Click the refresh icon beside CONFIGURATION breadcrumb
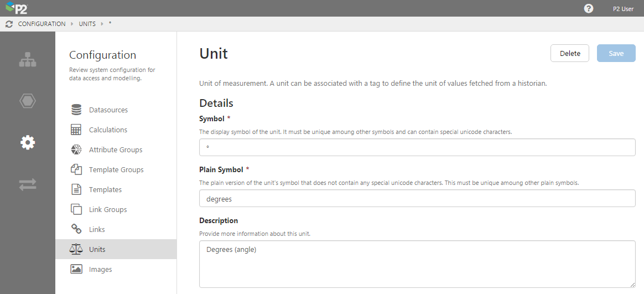 coord(9,24)
